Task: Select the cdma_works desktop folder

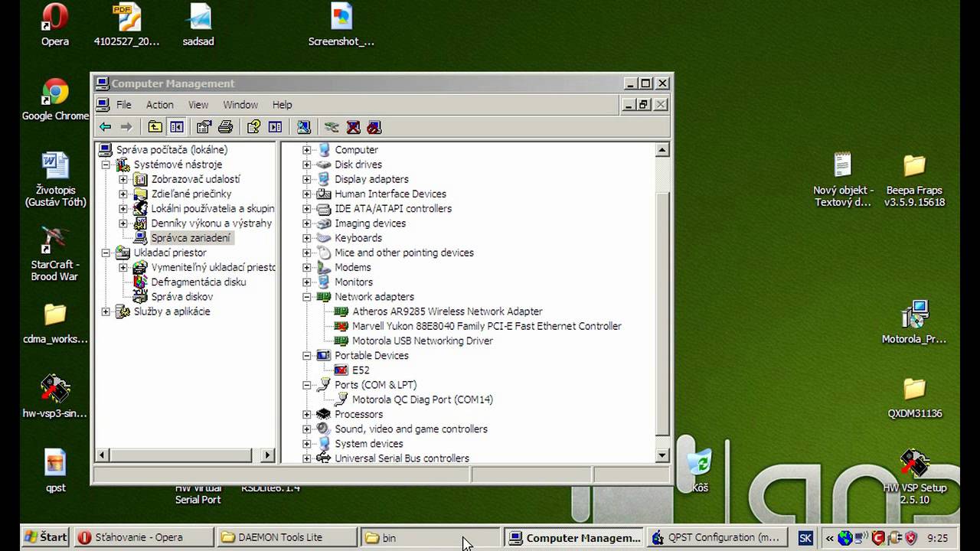Action: [x=55, y=324]
